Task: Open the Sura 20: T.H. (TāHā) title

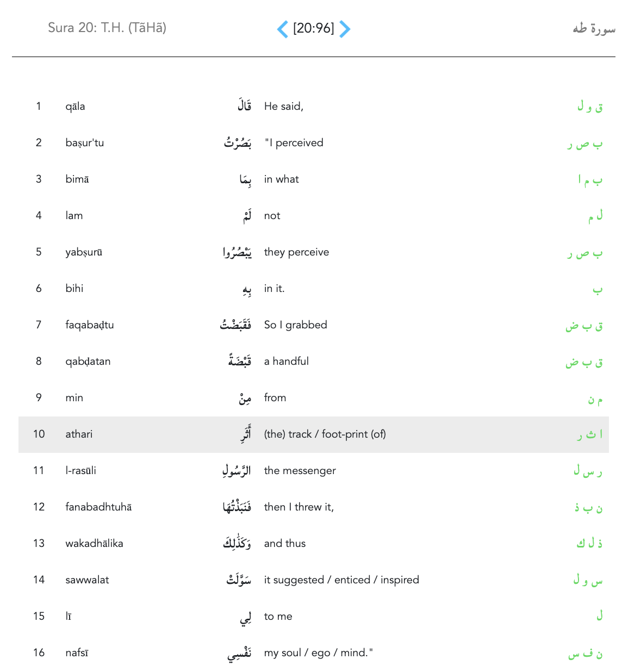Action: coord(107,28)
